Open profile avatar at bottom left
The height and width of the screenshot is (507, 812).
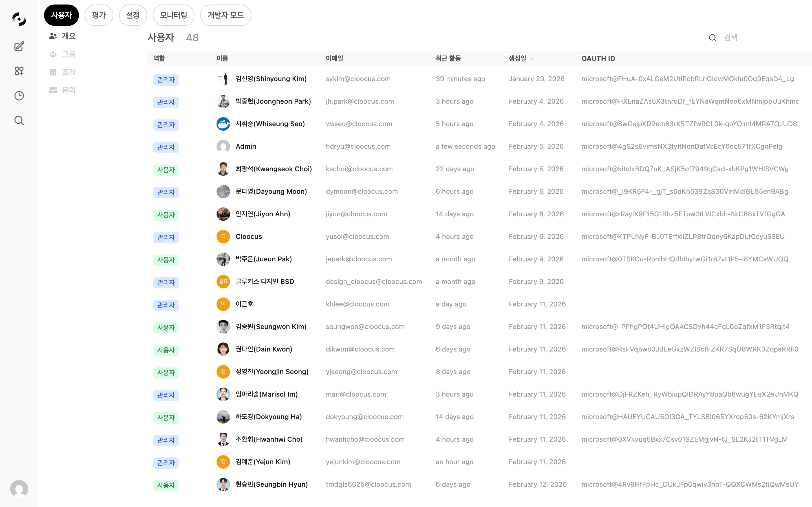click(19, 489)
